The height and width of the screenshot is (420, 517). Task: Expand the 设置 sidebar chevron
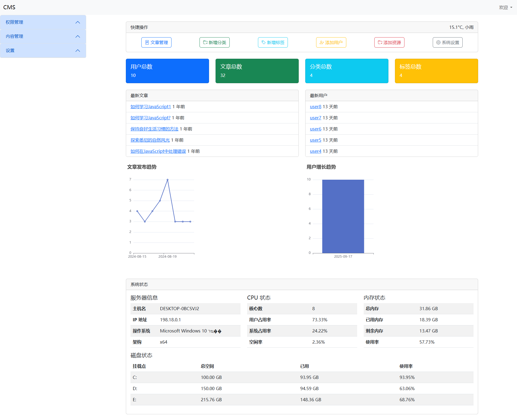pyautogui.click(x=78, y=51)
